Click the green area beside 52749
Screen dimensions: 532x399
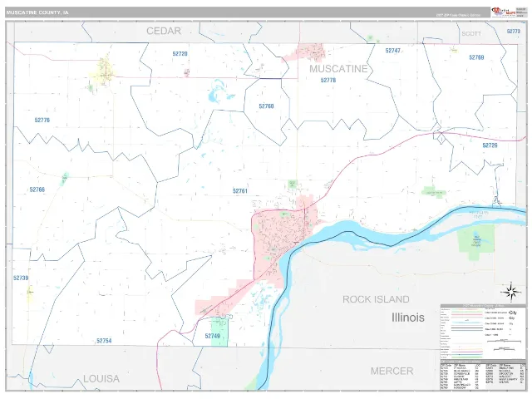[x=219, y=332]
